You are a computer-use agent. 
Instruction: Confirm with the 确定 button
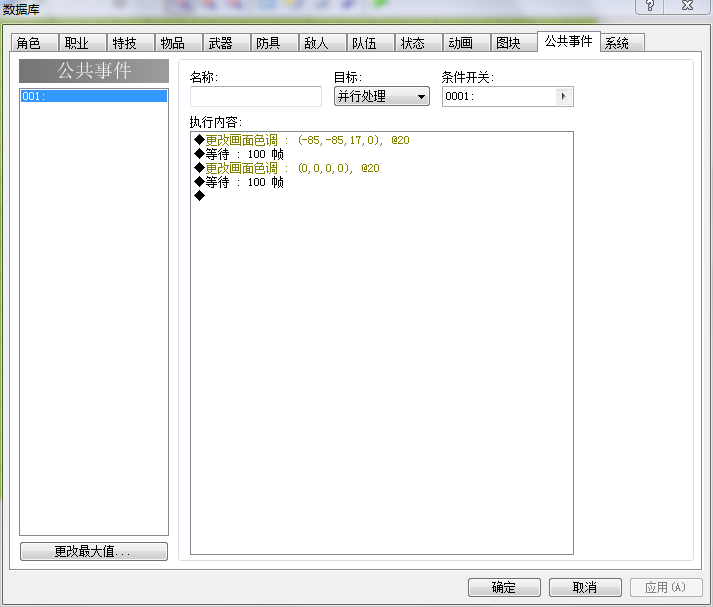504,587
